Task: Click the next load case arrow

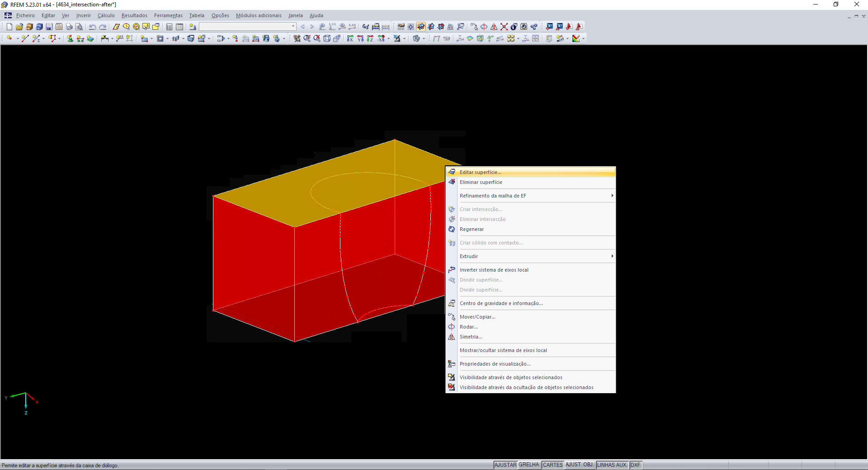Action: (x=312, y=27)
